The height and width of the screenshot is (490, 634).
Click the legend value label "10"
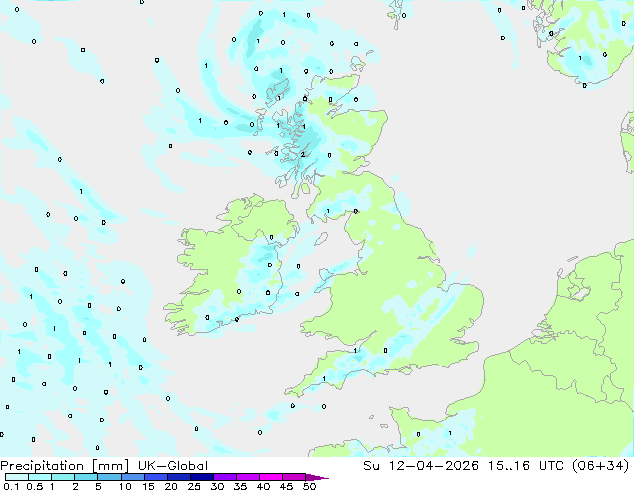click(x=125, y=486)
